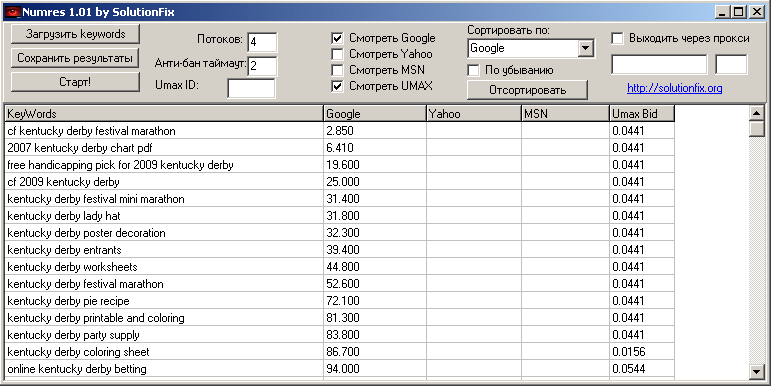Focus the Анти-бан таймаут input field
The height and width of the screenshot is (386, 771).
(x=262, y=66)
